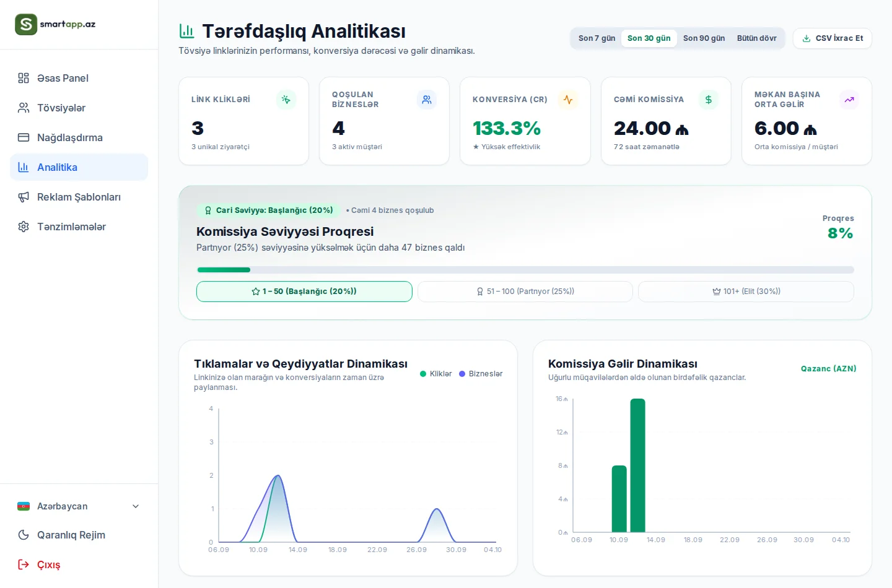Open Nağdlaşdırma section
The height and width of the screenshot is (588, 892).
click(79, 137)
